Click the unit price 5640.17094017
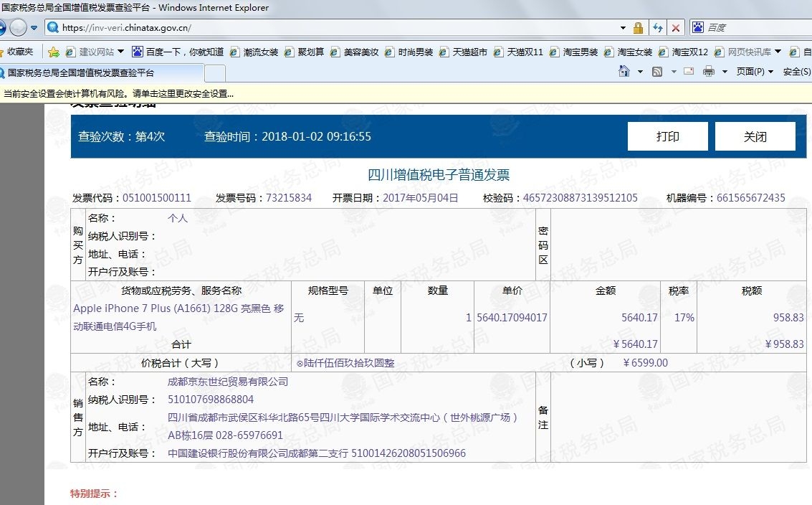Viewport: 812px width, 505px height. (x=512, y=317)
